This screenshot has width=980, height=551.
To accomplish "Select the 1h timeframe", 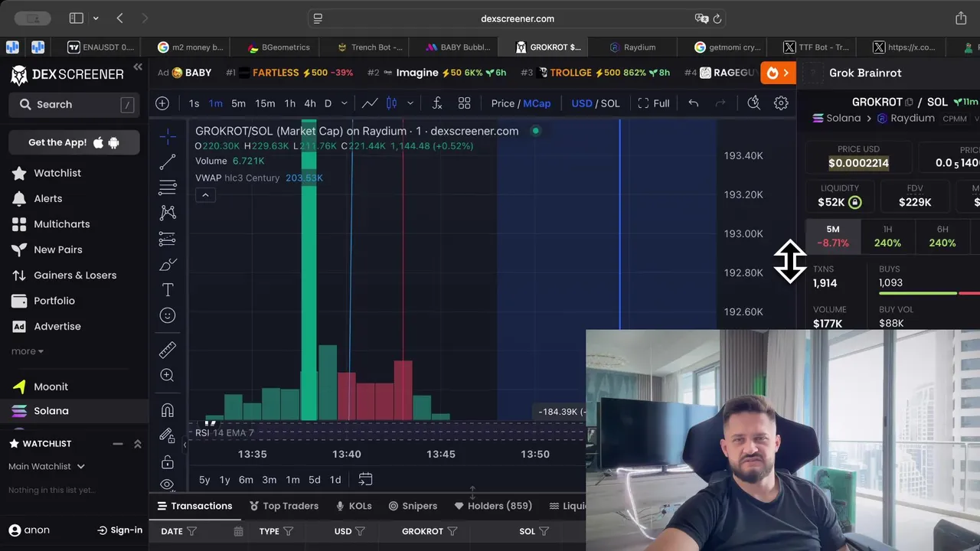I will tap(289, 103).
